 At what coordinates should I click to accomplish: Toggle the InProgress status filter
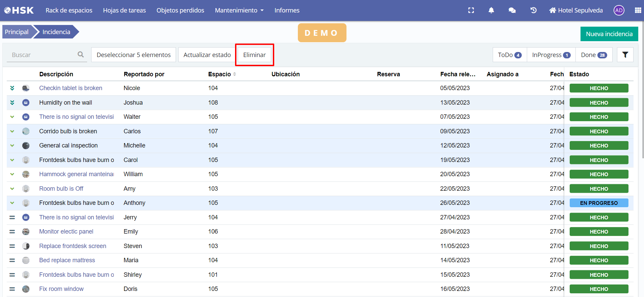pos(551,55)
